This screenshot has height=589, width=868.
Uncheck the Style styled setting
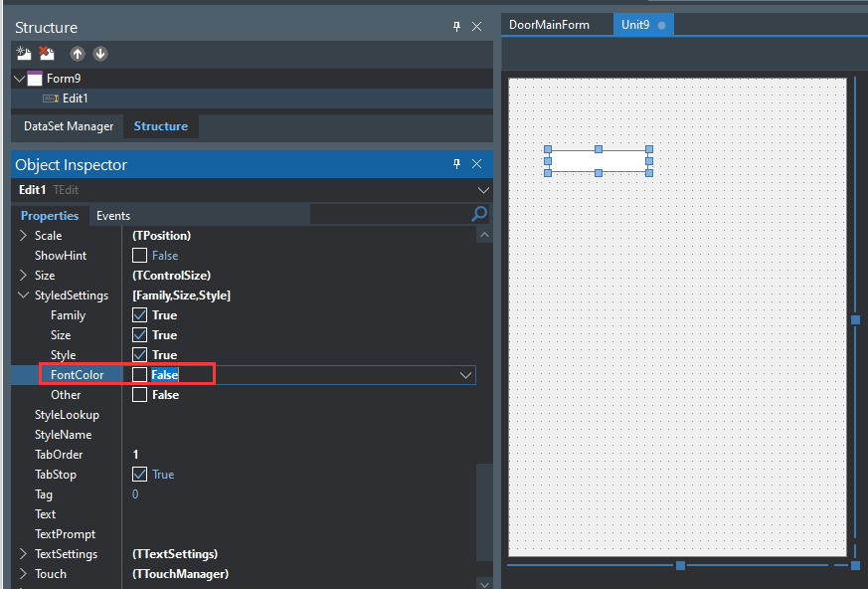click(139, 355)
